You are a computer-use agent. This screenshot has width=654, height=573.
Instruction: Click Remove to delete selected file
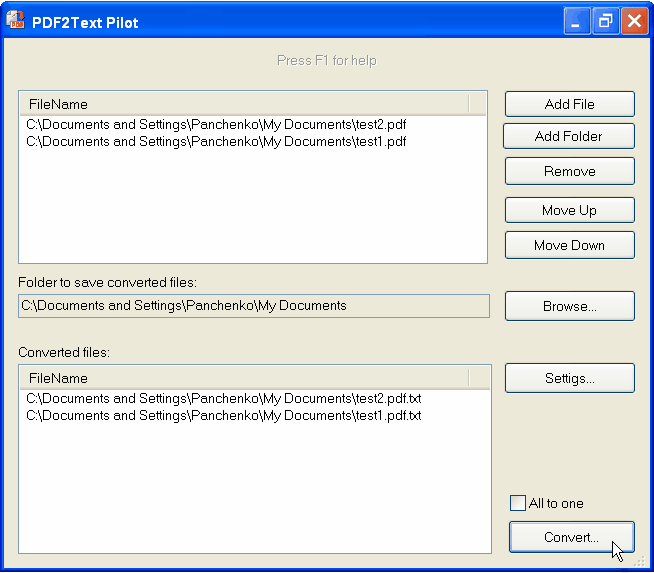tap(569, 171)
